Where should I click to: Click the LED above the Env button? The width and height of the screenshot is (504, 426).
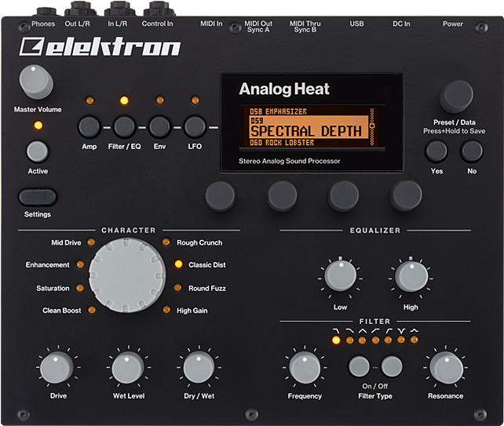[x=159, y=100]
